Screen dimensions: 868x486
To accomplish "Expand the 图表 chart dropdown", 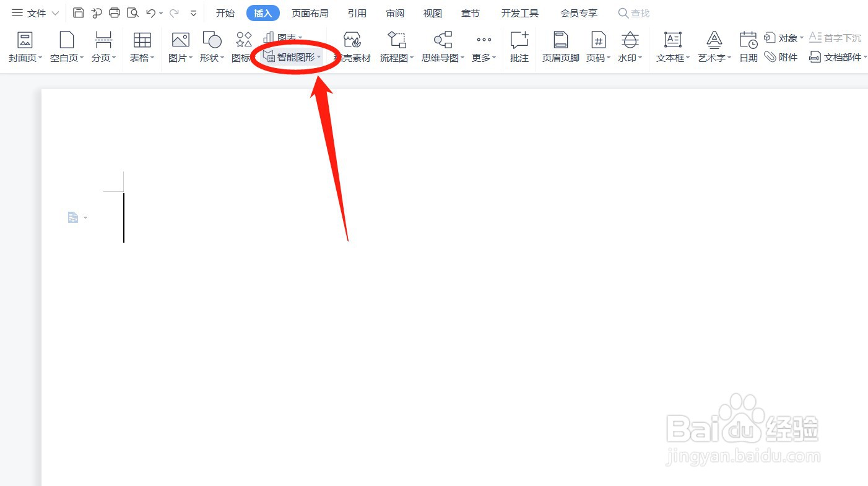I will tap(300, 38).
